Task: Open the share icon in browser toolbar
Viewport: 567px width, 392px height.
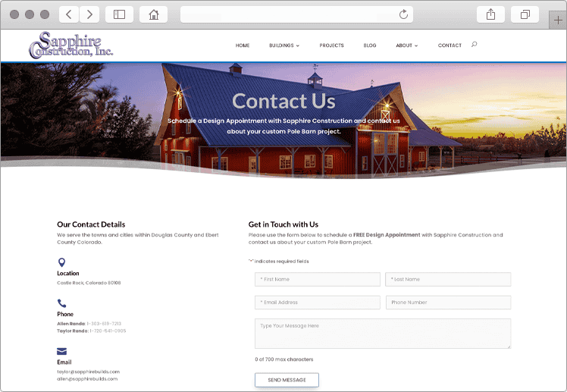Action: point(490,14)
